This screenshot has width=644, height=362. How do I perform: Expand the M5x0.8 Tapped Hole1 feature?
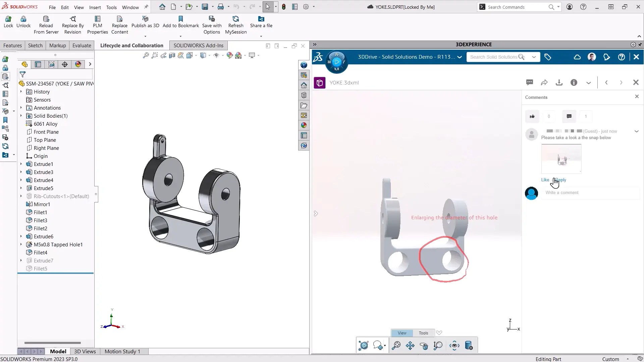(x=21, y=245)
